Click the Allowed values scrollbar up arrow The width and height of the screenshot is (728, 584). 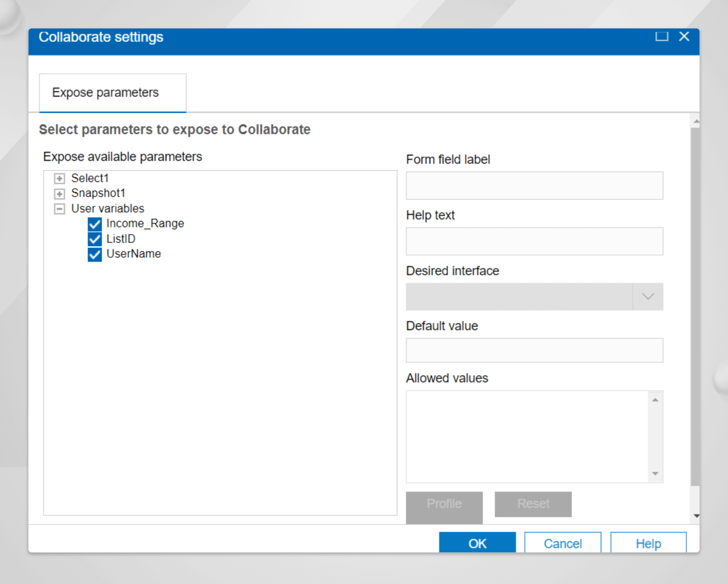click(x=655, y=400)
